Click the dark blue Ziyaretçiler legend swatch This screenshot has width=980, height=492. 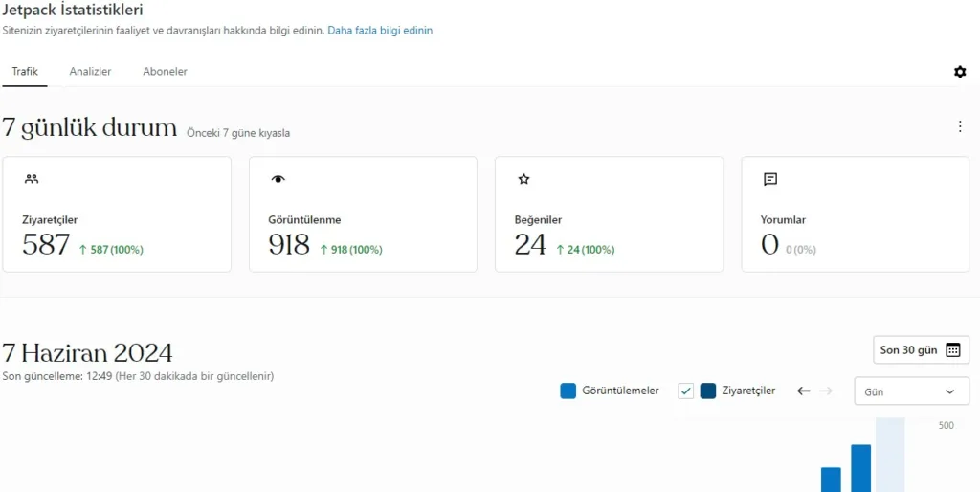tap(708, 391)
